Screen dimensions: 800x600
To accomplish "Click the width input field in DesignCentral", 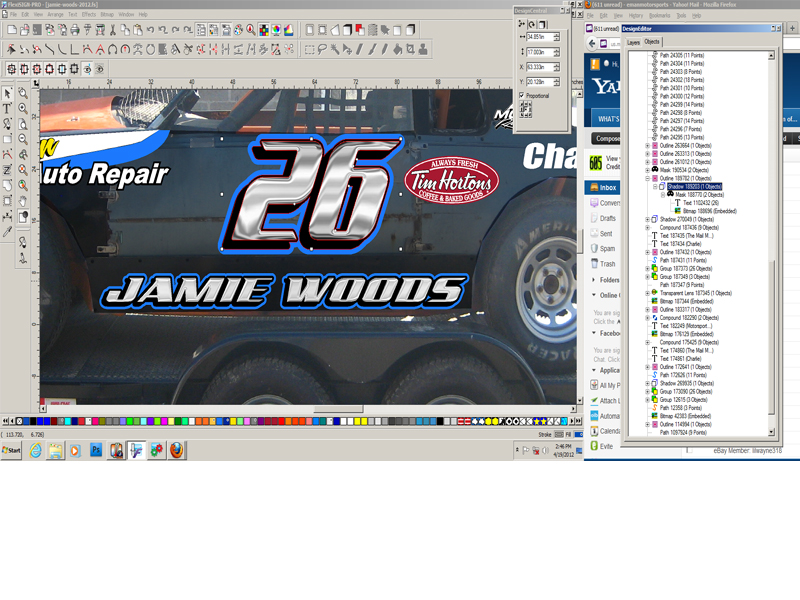I will click(539, 37).
